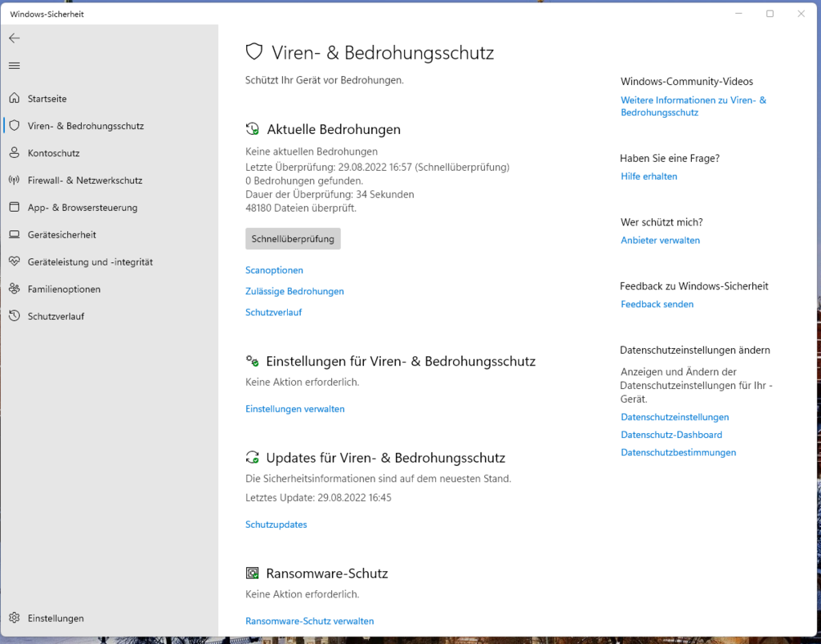Click 'Letztes Update: 29.08.2022 16:45' text

click(x=318, y=497)
